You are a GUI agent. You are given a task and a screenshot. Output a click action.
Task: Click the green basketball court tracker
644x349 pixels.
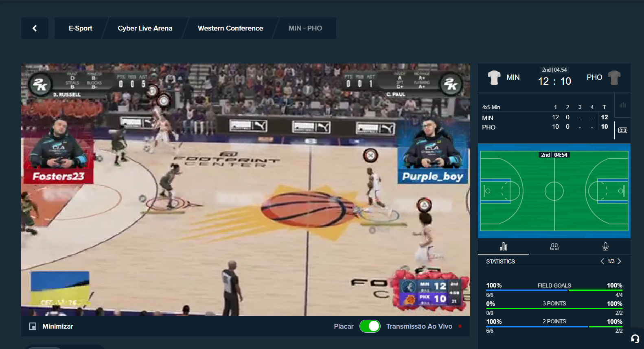point(554,191)
